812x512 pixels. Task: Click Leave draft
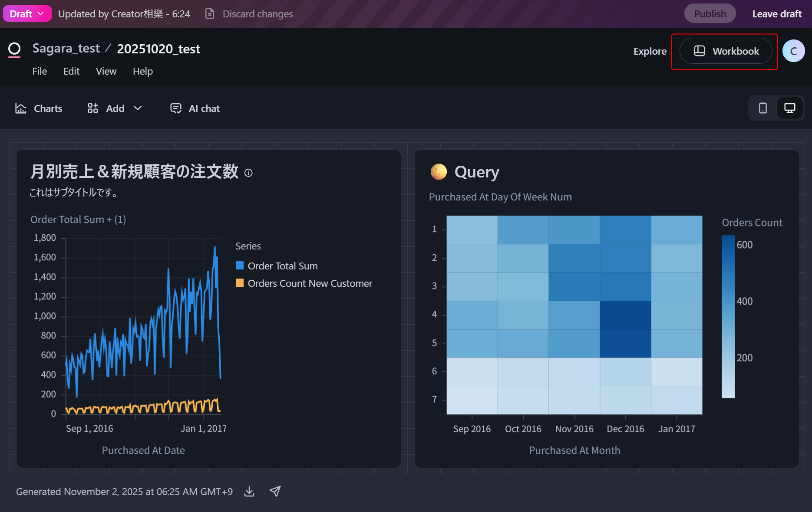(x=777, y=14)
